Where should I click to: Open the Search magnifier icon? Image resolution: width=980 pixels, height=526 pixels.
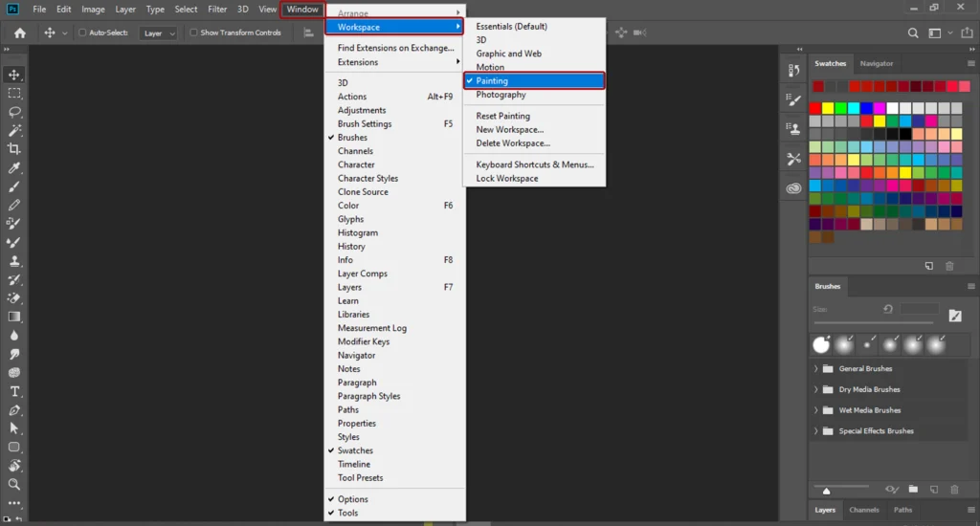click(913, 33)
